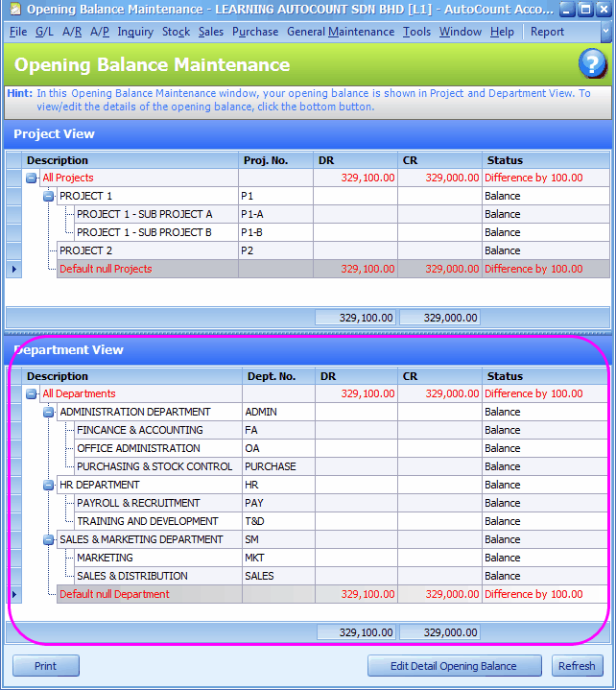This screenshot has width=616, height=690.
Task: Collapse the ADMINISTRATION DEPARTMENT node
Action: [x=48, y=413]
